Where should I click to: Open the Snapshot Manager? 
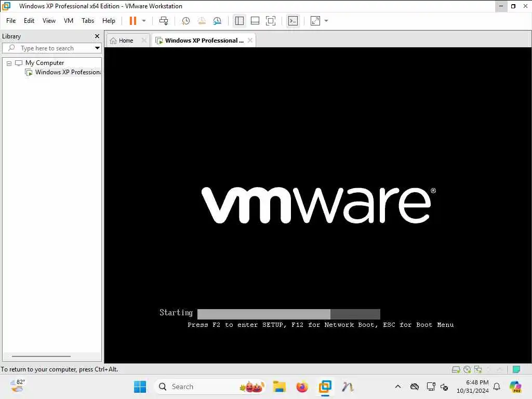pos(217,21)
